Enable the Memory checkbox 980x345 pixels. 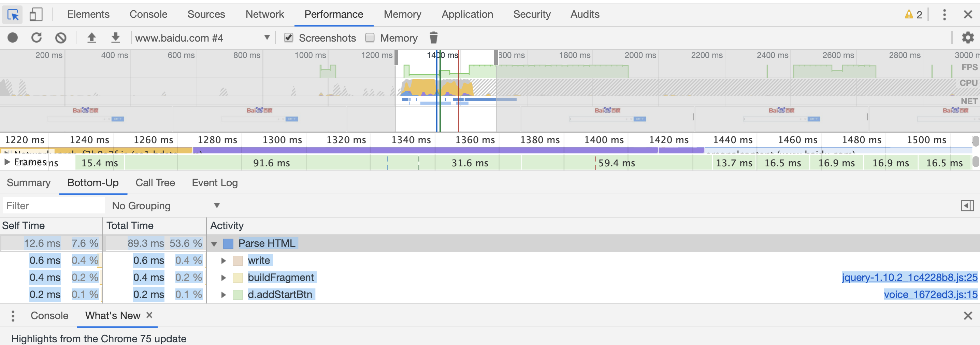point(370,37)
